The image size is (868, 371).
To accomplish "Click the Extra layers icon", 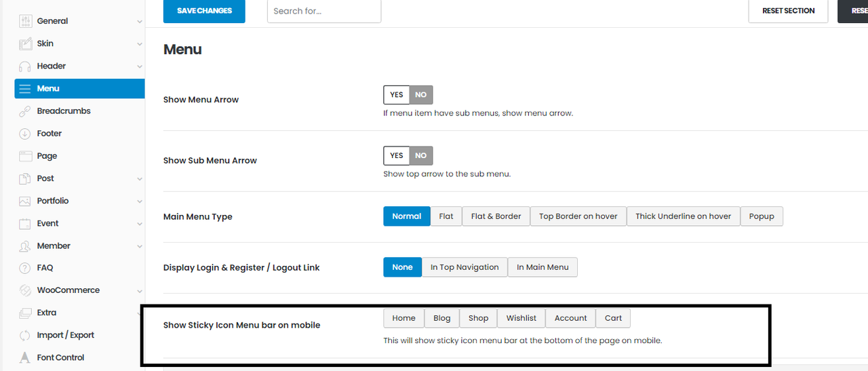I will [x=25, y=313].
